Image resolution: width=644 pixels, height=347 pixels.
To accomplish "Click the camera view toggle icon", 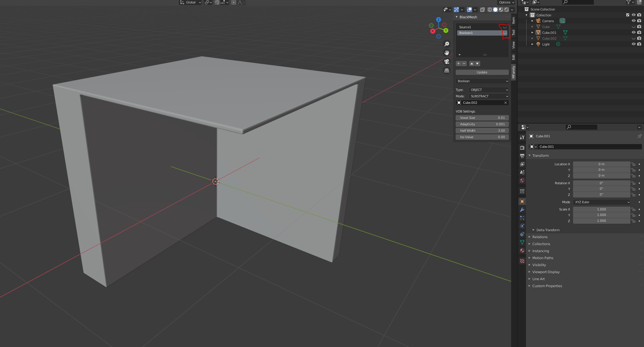I will pyautogui.click(x=447, y=62).
